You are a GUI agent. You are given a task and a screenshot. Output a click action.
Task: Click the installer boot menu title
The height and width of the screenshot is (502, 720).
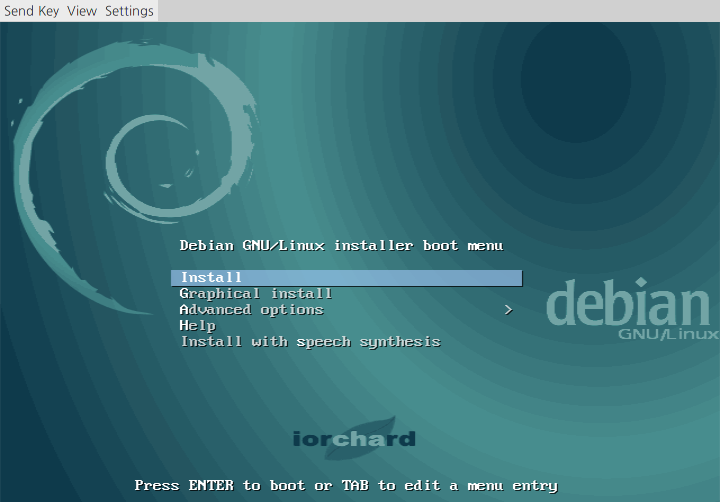pyautogui.click(x=340, y=245)
